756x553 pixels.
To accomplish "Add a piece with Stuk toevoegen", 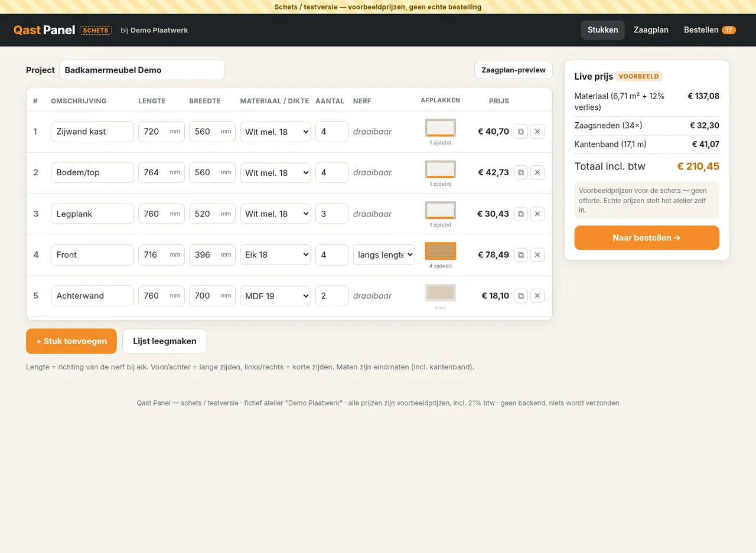I will tap(71, 341).
